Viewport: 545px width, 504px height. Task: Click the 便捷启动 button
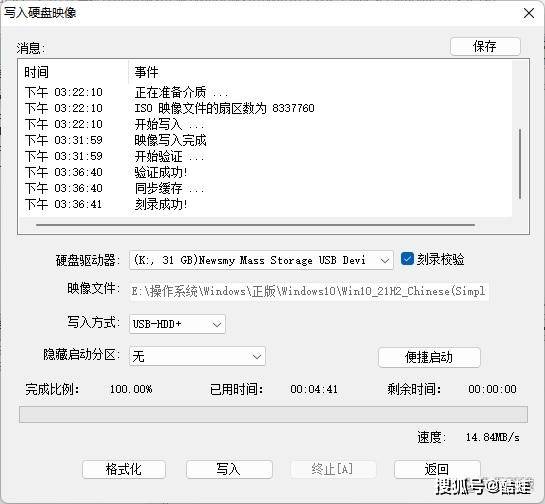pos(429,357)
